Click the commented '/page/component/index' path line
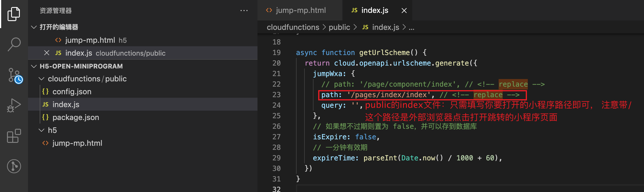644x192 pixels. pos(433,84)
